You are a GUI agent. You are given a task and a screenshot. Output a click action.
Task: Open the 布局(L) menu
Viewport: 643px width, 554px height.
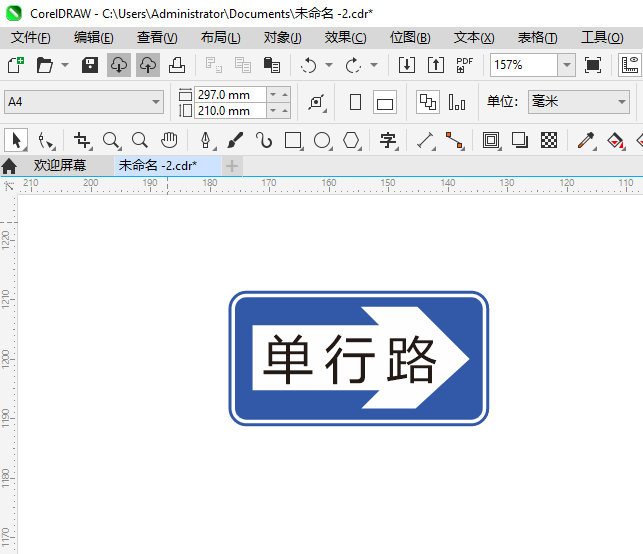221,38
